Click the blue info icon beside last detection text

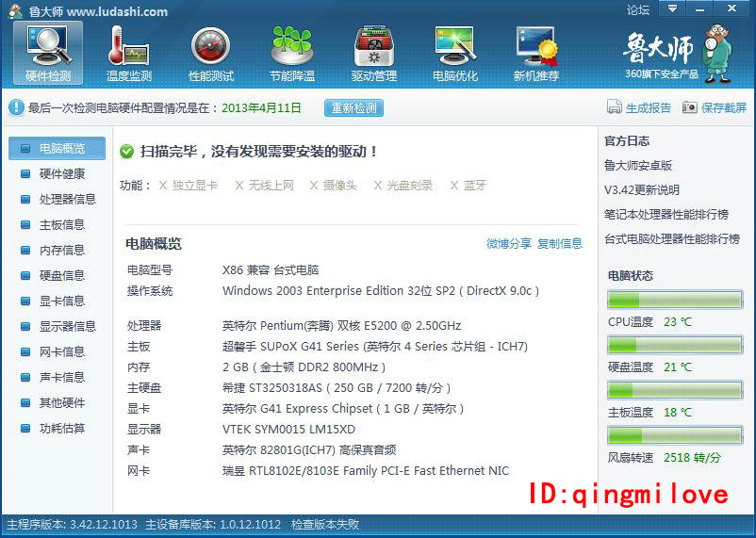[x=16, y=107]
